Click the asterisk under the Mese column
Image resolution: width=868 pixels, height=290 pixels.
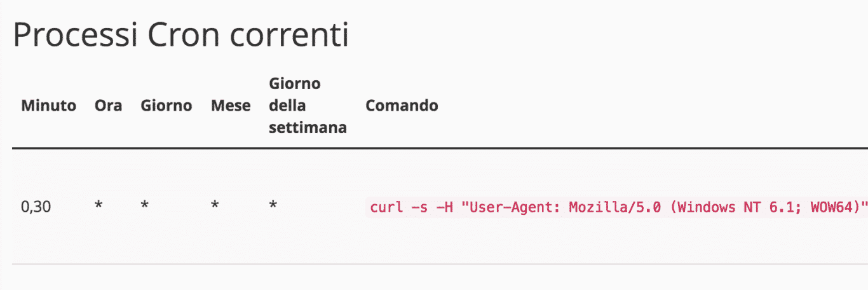point(215,207)
